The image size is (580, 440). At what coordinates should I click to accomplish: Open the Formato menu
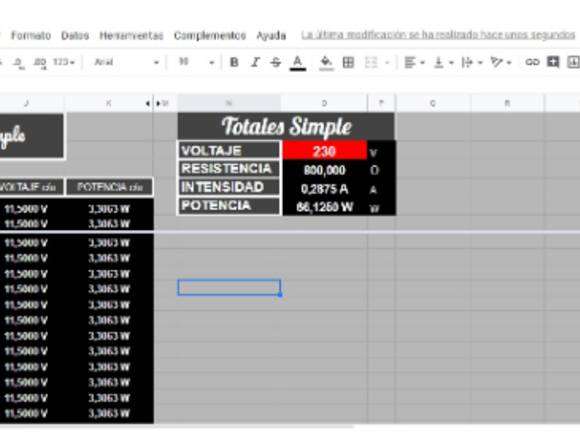click(31, 35)
